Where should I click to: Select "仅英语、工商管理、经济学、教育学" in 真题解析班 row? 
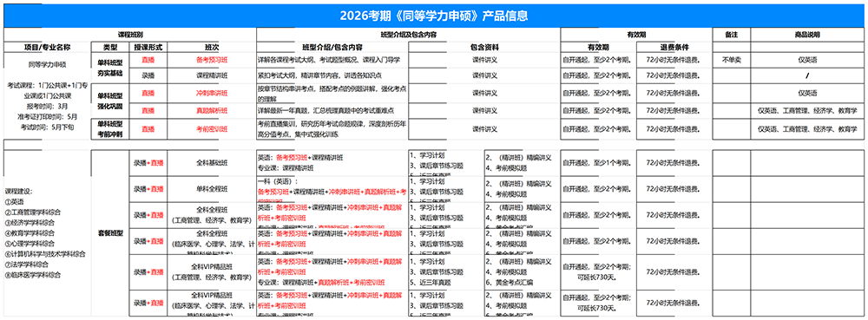(807, 110)
